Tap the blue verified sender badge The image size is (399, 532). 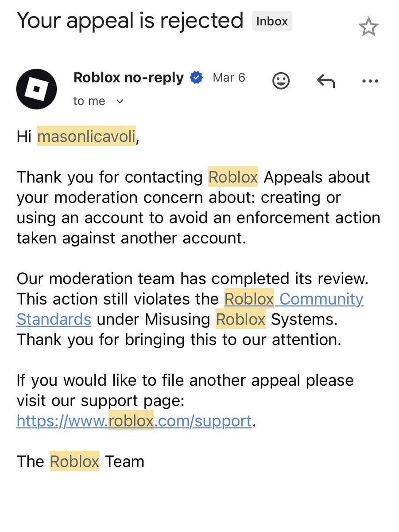click(196, 78)
